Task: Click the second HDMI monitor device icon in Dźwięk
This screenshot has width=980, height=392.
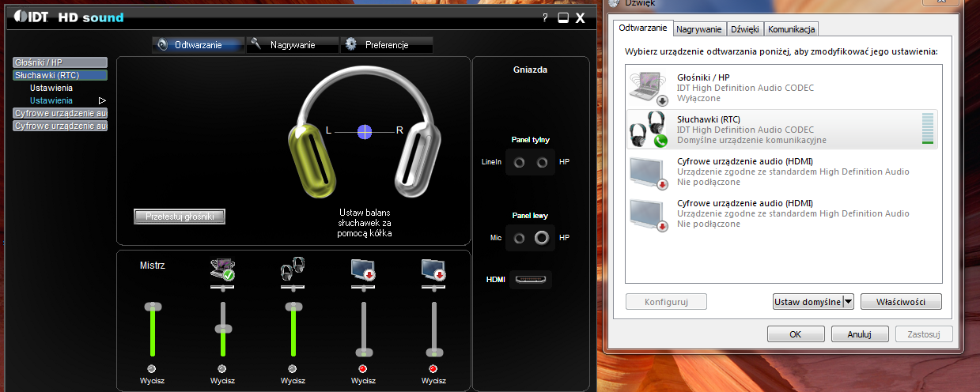Action: [649, 213]
